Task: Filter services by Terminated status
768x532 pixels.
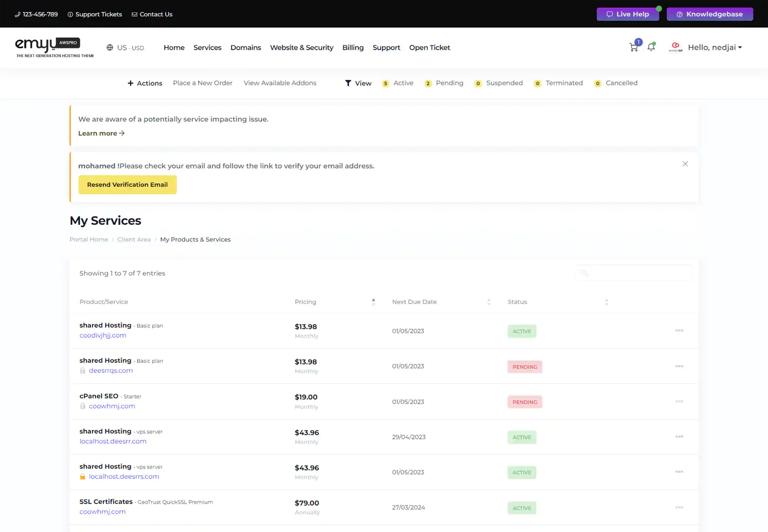Action: [x=559, y=83]
